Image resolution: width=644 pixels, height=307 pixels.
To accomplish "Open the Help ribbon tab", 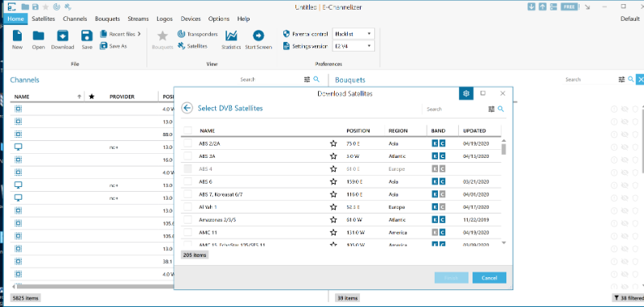I will (243, 19).
